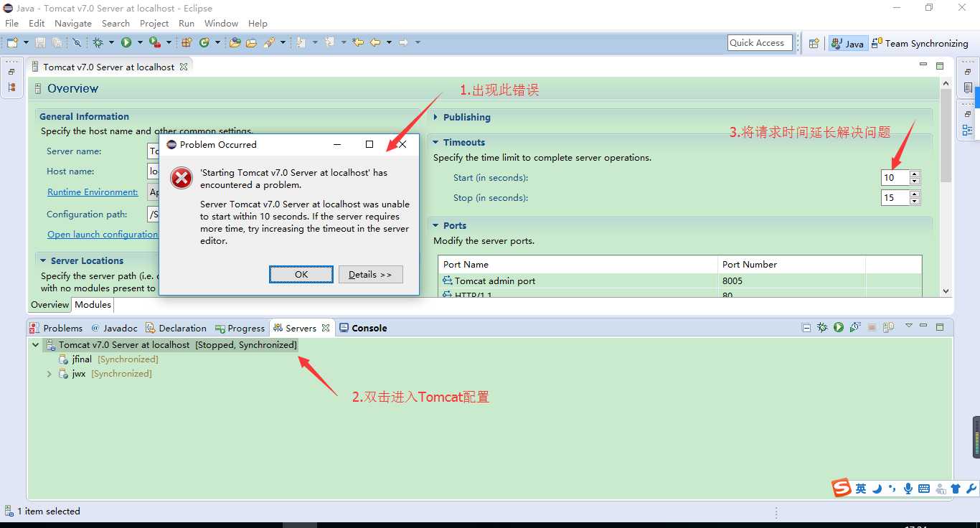Click the Start (in seconds) value field
Screen dimensions: 980x528
tap(895, 178)
